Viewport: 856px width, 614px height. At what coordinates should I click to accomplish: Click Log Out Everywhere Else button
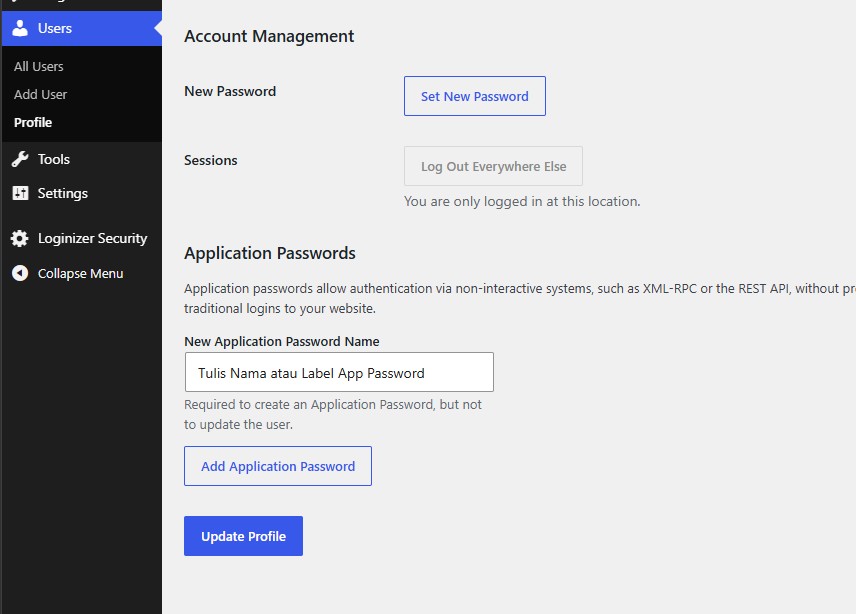pos(494,166)
